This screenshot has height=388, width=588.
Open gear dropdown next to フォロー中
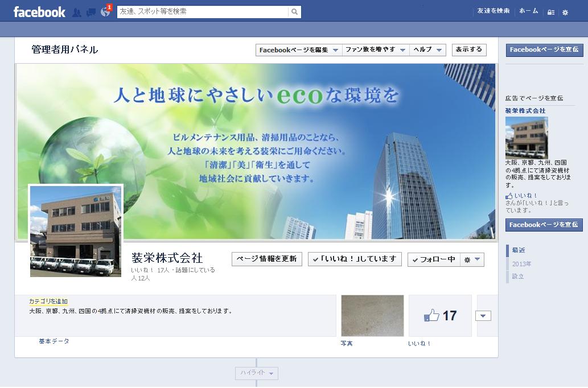[472, 259]
